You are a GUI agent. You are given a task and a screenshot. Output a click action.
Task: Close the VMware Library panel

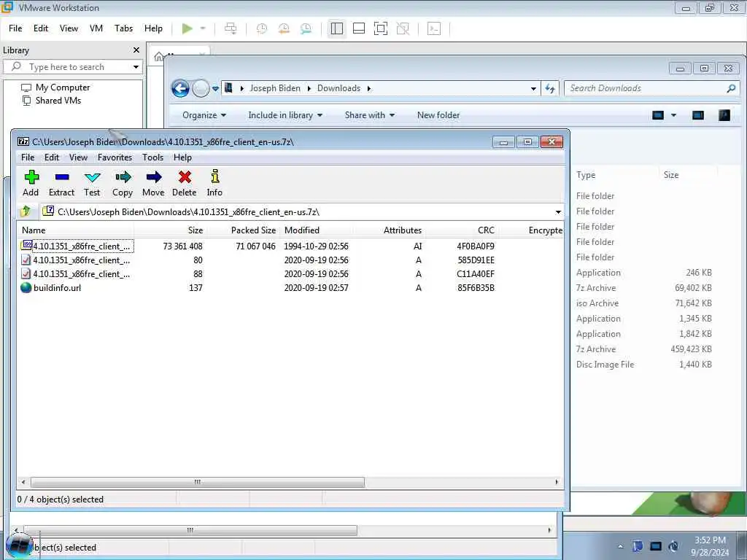coord(136,50)
